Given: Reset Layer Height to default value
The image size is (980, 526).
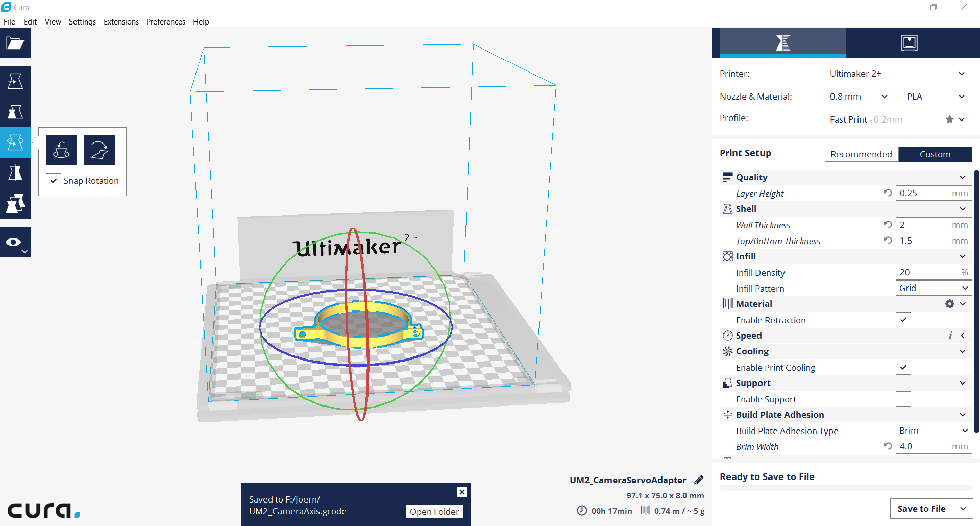Looking at the screenshot, I should (x=888, y=193).
